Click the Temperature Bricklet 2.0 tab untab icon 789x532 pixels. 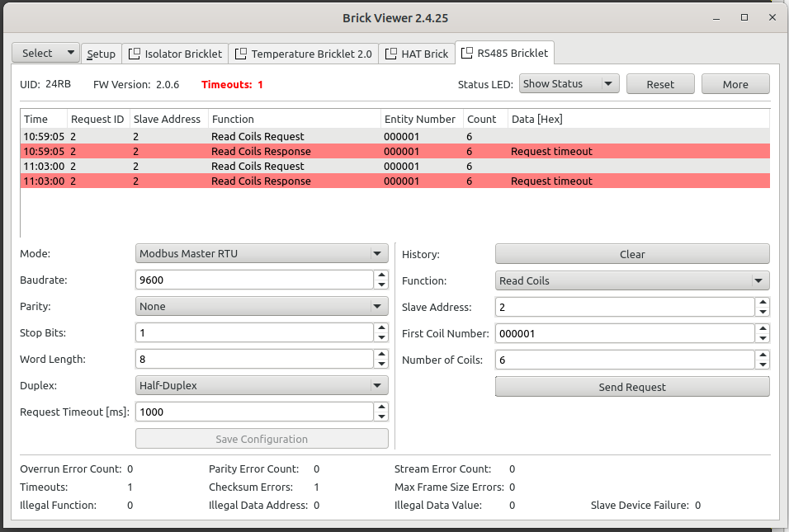(241, 54)
